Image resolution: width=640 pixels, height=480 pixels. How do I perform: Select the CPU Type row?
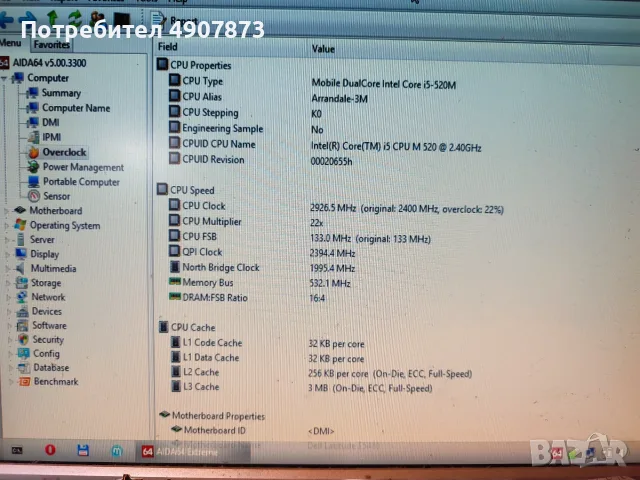point(312,82)
